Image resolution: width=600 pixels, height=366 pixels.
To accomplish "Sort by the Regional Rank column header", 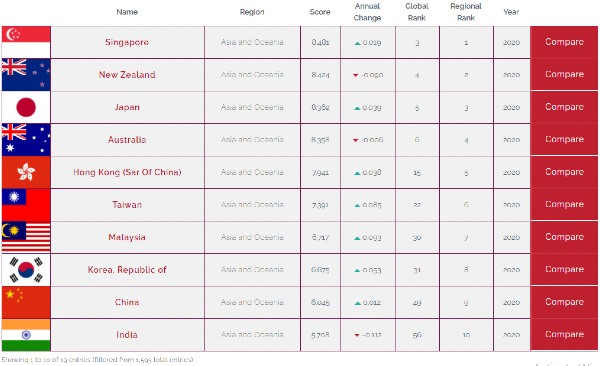I will pos(466,12).
